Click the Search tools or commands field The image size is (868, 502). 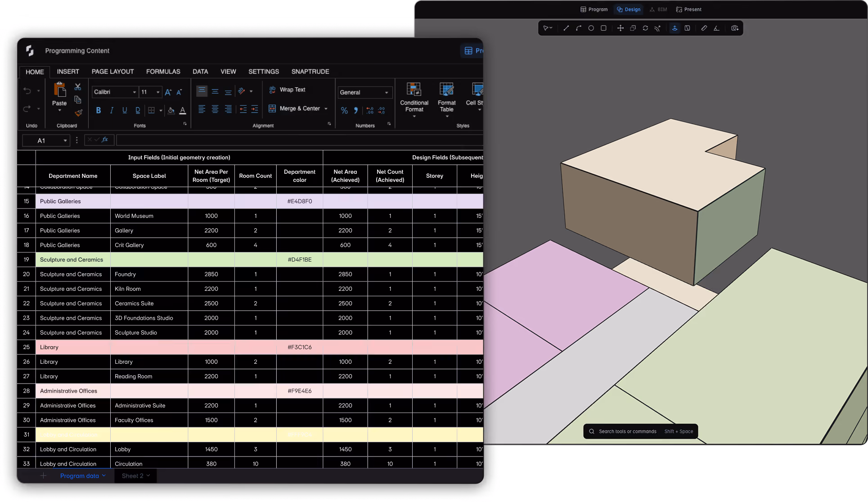[641, 431]
